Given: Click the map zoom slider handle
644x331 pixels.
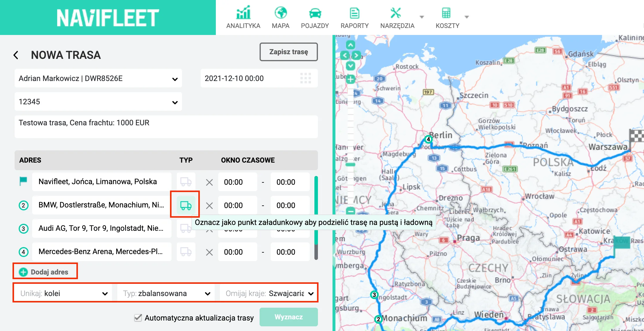Looking at the screenshot, I should pos(350,165).
